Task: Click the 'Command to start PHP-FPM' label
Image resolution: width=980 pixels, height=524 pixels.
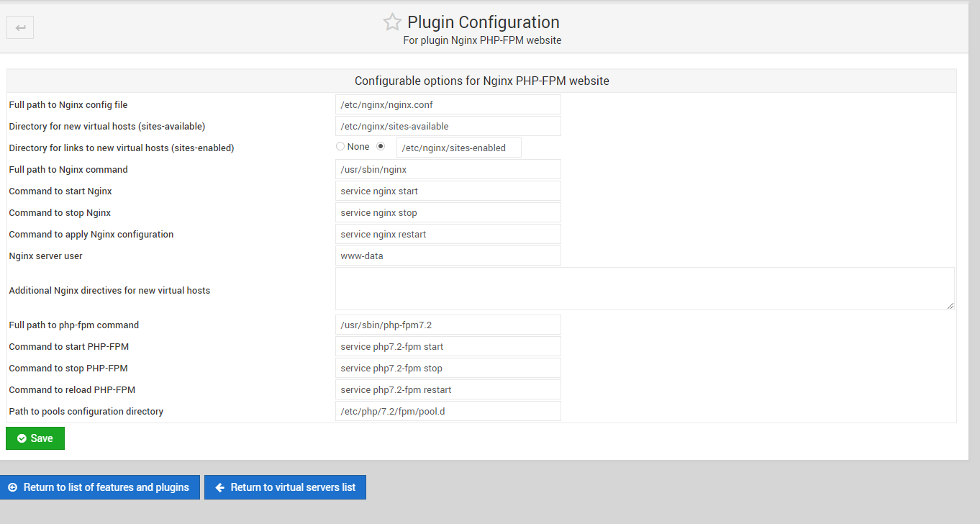Action: 69,347
